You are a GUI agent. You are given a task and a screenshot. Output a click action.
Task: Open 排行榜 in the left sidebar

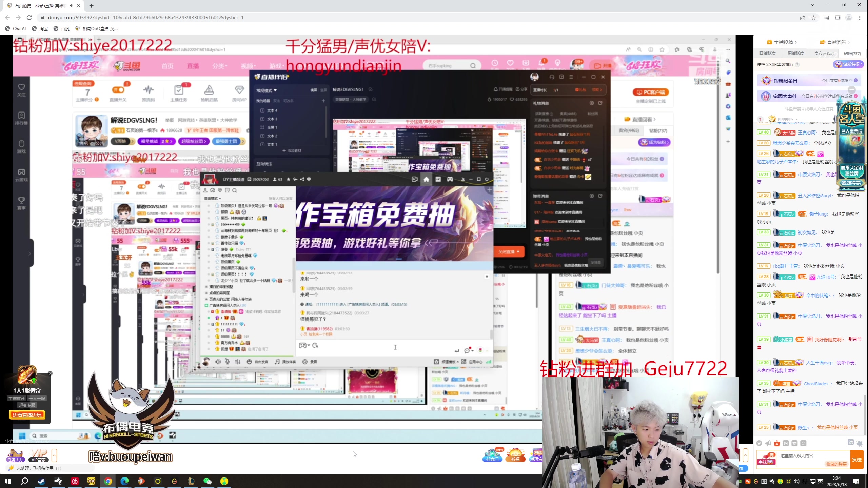[21, 118]
